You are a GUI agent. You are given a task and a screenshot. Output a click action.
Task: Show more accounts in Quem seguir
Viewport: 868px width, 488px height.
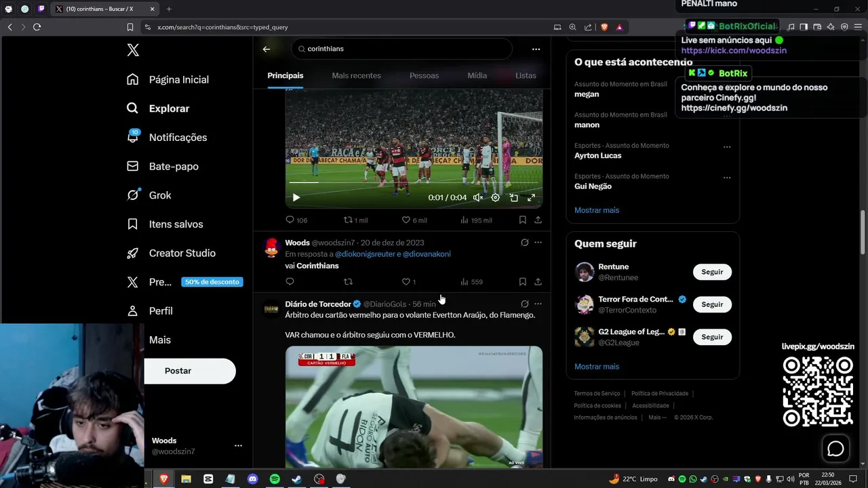pos(597,367)
